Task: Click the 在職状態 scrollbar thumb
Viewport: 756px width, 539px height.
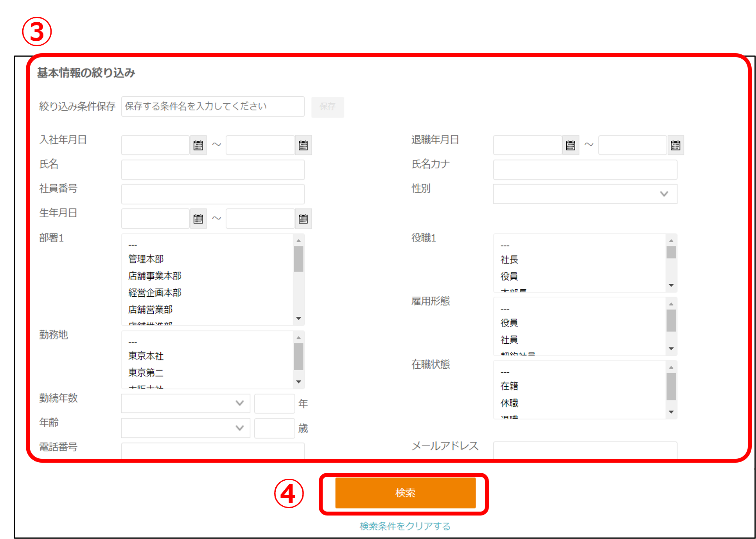Action: click(x=671, y=386)
